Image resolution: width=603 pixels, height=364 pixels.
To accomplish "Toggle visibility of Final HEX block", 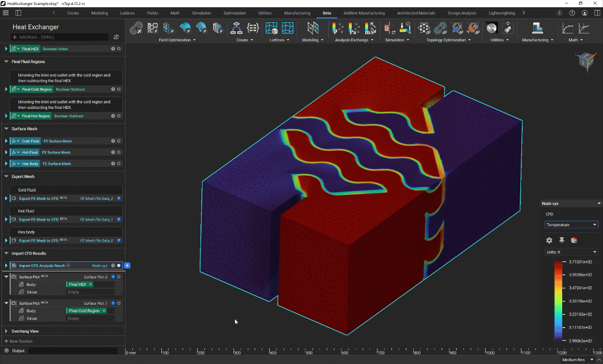I will click(119, 49).
